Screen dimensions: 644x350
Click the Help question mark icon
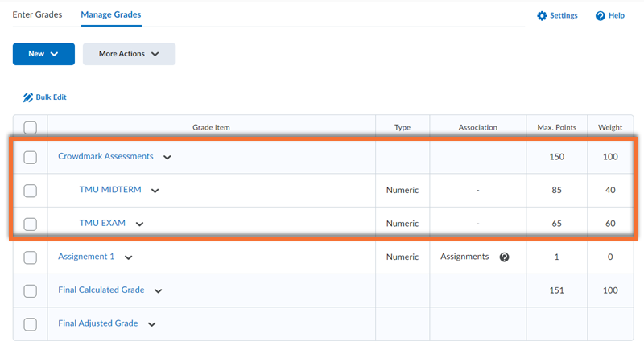(x=600, y=15)
